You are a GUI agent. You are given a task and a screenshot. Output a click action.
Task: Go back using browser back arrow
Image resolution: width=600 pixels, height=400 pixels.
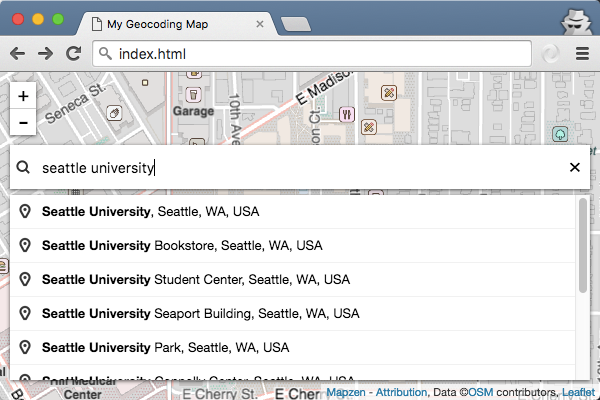(x=17, y=54)
